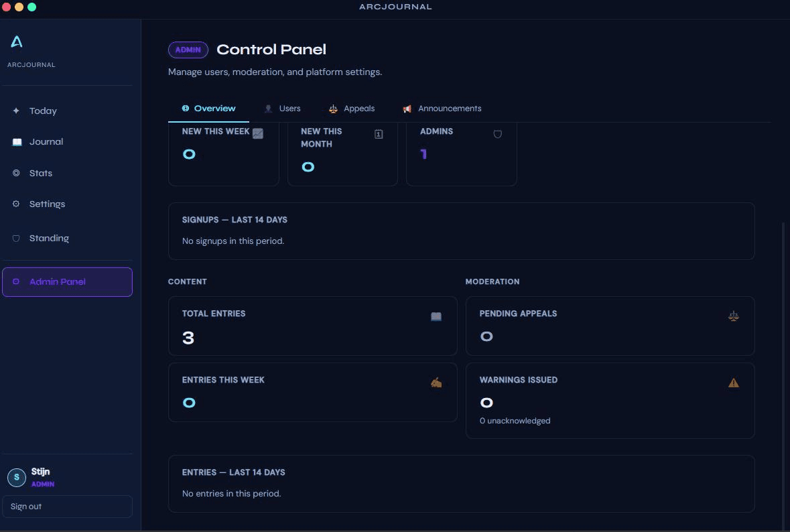Click "No signups in this period." text
The height and width of the screenshot is (532, 790).
[233, 241]
